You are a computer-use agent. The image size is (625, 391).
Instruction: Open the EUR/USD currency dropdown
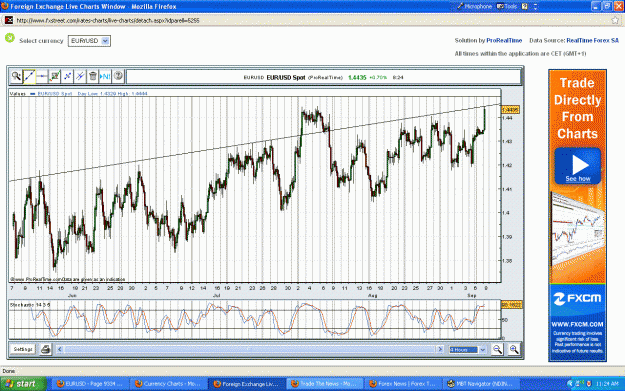(x=89, y=41)
